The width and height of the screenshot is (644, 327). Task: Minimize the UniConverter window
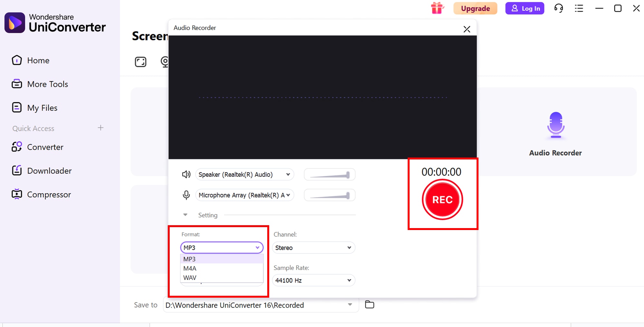[x=599, y=8]
